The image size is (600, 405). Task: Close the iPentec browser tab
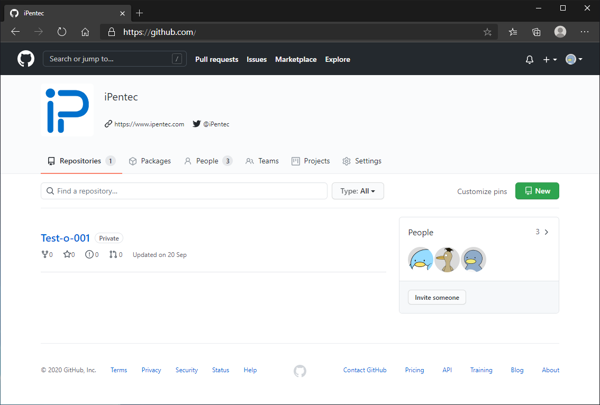[122, 13]
